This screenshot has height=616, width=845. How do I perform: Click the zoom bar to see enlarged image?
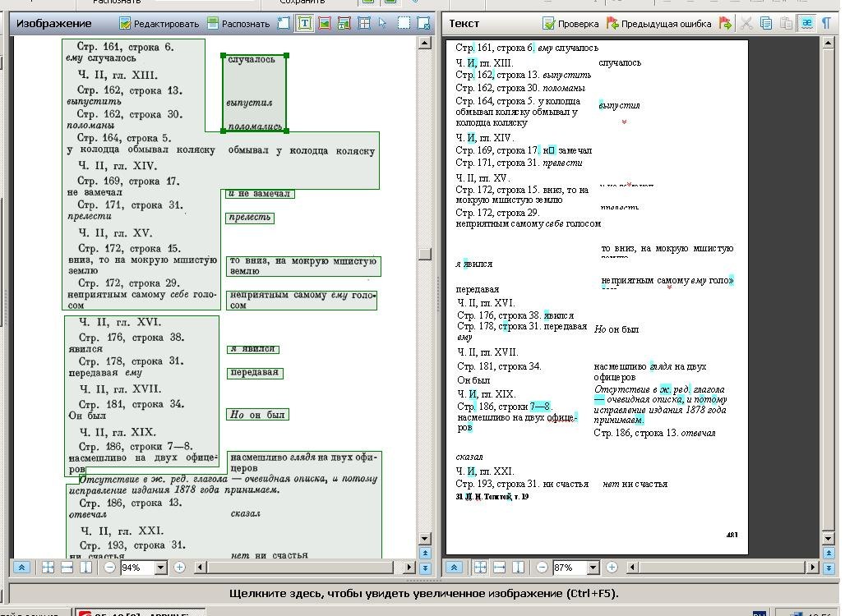423,593
